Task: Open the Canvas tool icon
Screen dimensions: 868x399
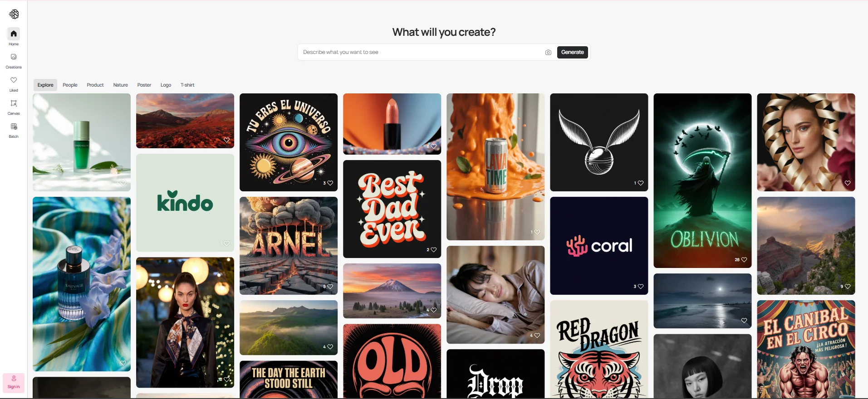Action: [14, 103]
